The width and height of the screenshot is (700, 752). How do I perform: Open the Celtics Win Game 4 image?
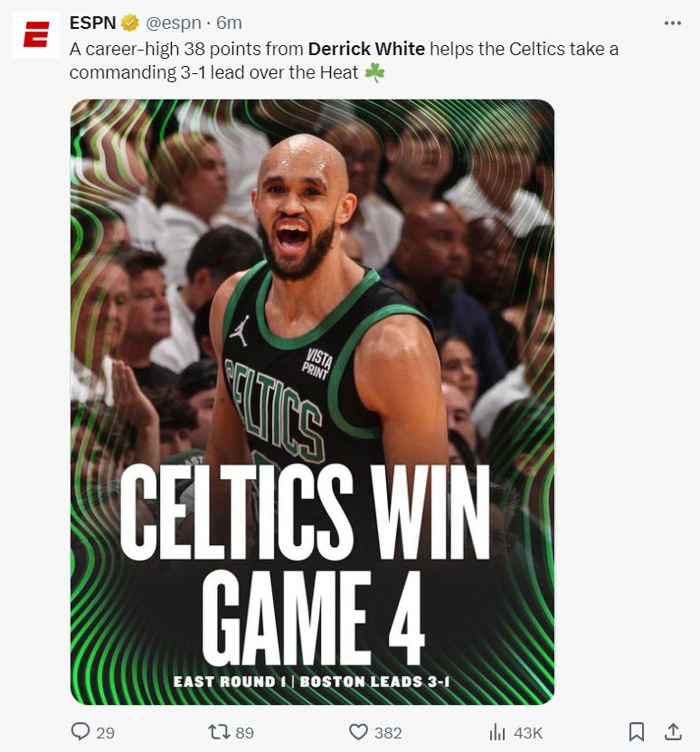click(312, 402)
